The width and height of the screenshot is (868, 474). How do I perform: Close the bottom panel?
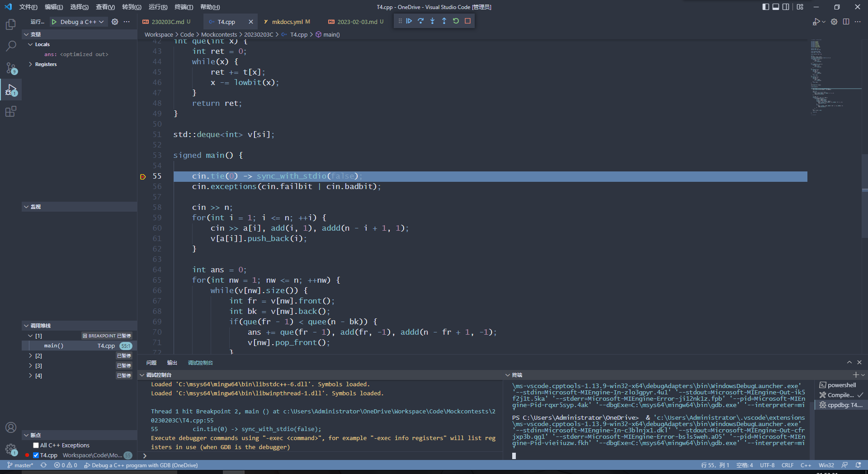(859, 362)
